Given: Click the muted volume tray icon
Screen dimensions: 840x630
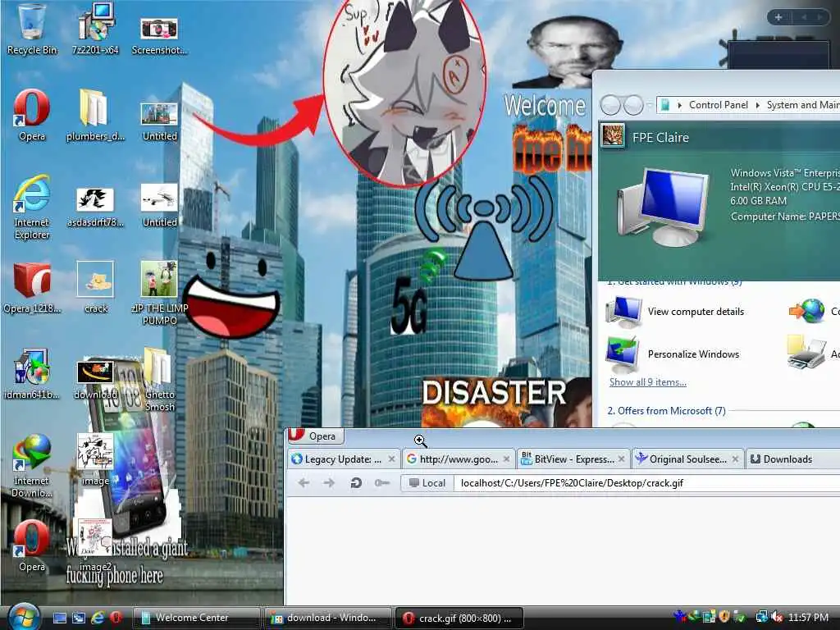Looking at the screenshot, I should (777, 618).
